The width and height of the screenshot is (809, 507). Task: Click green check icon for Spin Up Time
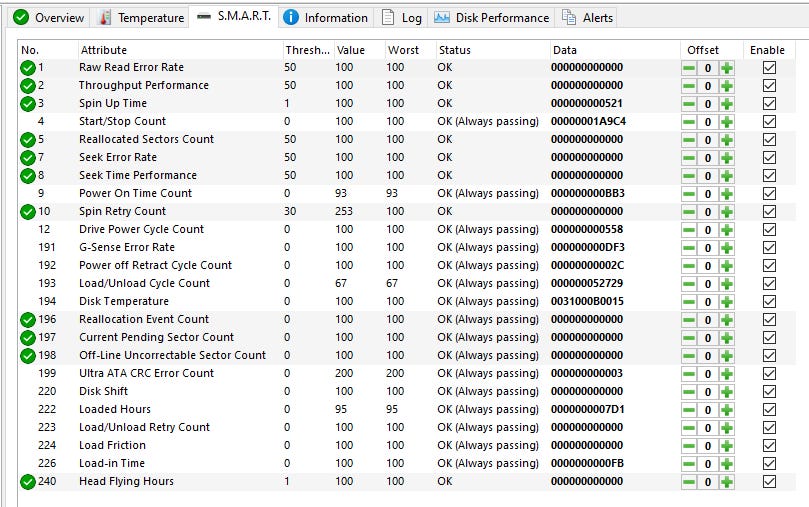tap(27, 104)
